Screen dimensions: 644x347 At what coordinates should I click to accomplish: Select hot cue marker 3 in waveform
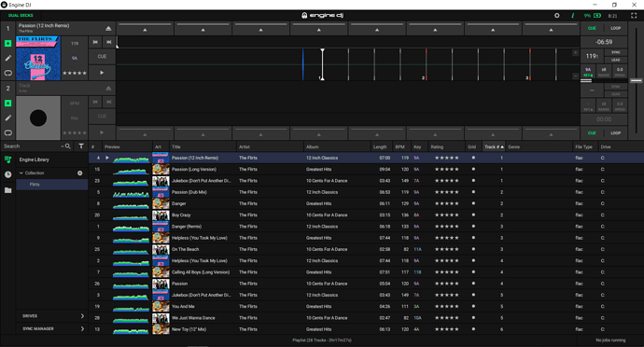coord(528,77)
